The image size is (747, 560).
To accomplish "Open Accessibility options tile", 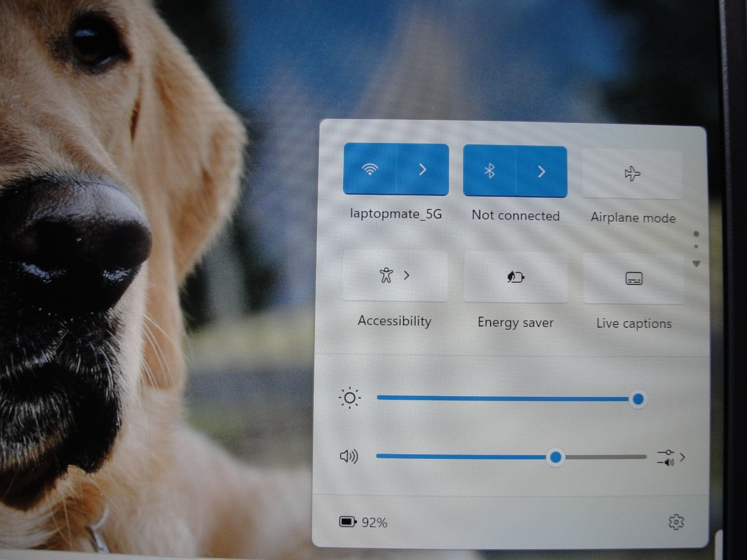I will tap(395, 275).
